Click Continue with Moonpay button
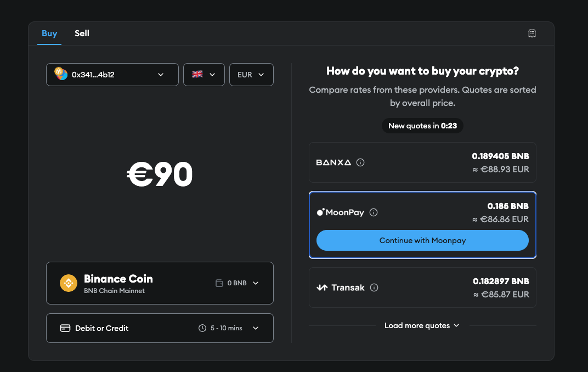The width and height of the screenshot is (588, 372). 422,240
